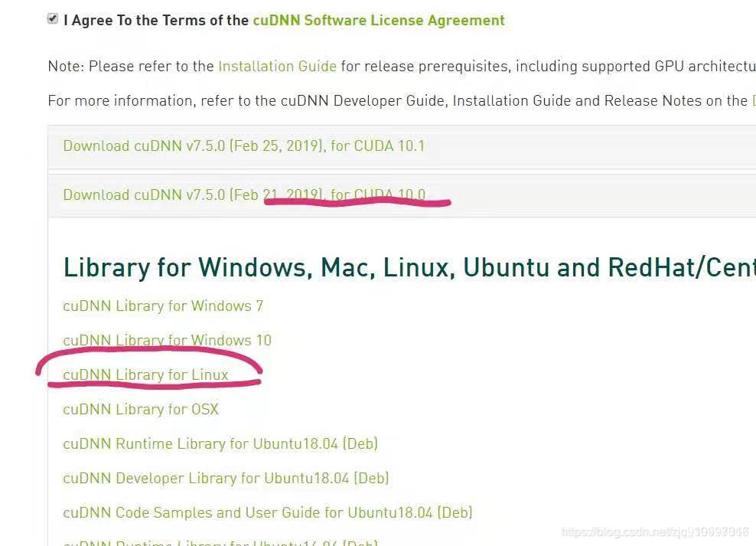Image resolution: width=756 pixels, height=546 pixels.
Task: Open the cuDNN Software License Agreement link
Action: pos(379,20)
